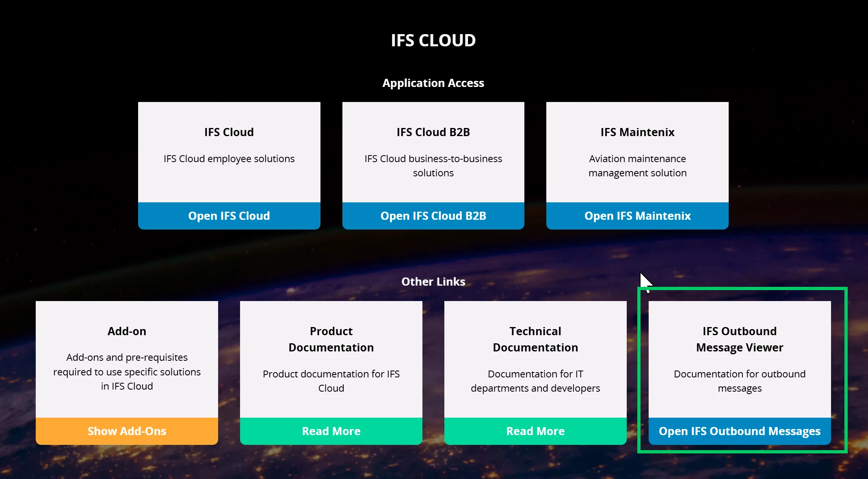The image size is (868, 479).
Task: Click the IFS Cloud B2B card title
Action: (433, 132)
